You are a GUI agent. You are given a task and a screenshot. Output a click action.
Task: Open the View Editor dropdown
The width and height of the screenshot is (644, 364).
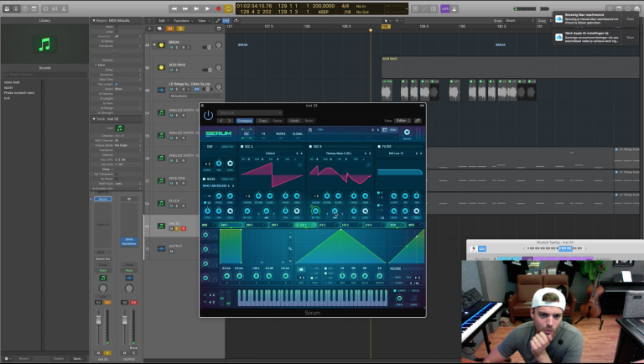pyautogui.click(x=403, y=121)
